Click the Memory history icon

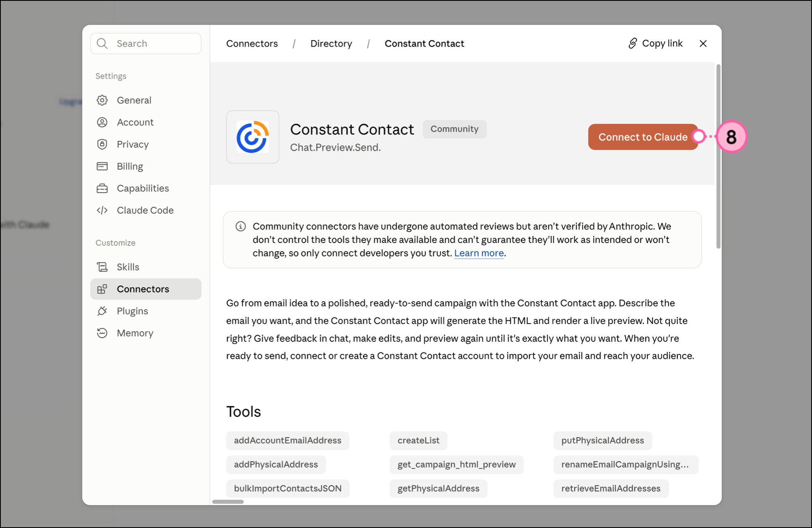102,333
